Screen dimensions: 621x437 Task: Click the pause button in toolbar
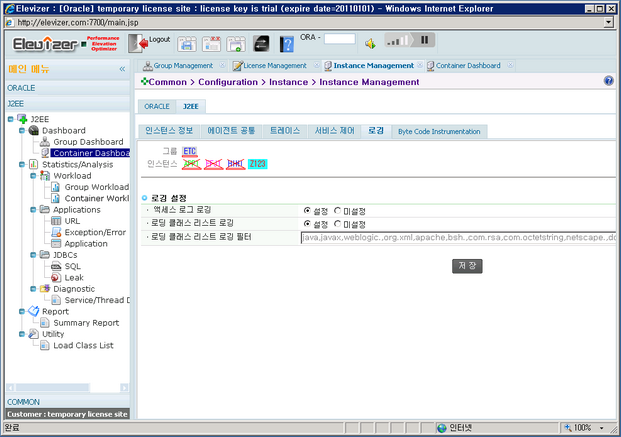pos(424,40)
